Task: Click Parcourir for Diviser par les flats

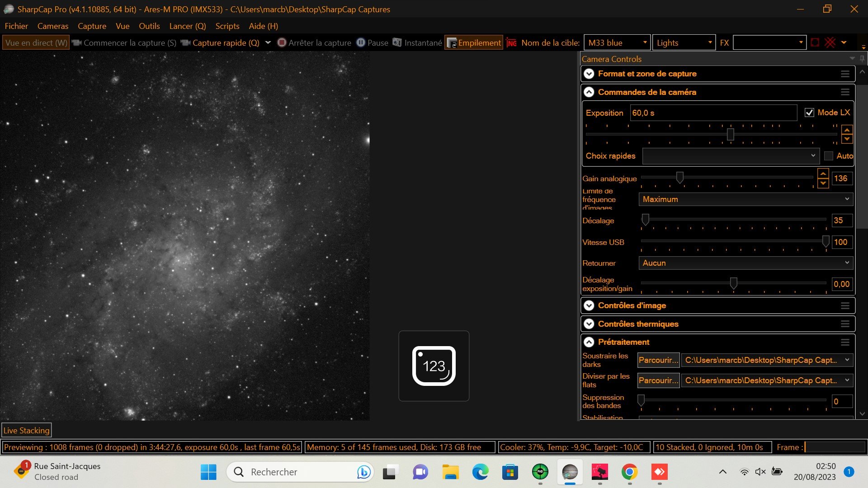Action: (x=658, y=380)
